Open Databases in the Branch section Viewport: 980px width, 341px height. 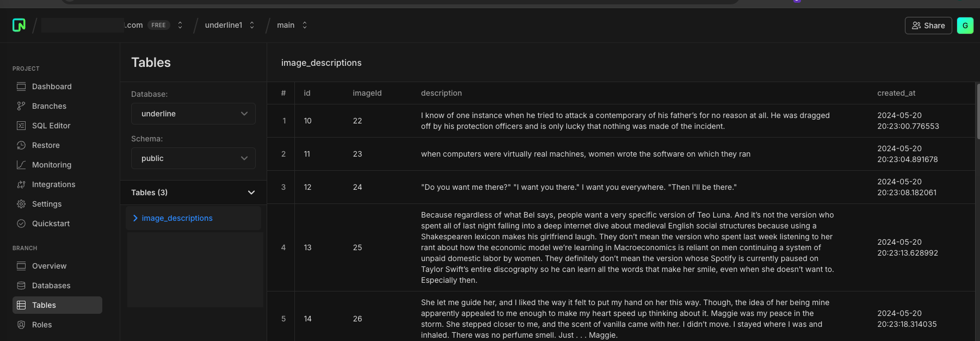[x=51, y=286]
